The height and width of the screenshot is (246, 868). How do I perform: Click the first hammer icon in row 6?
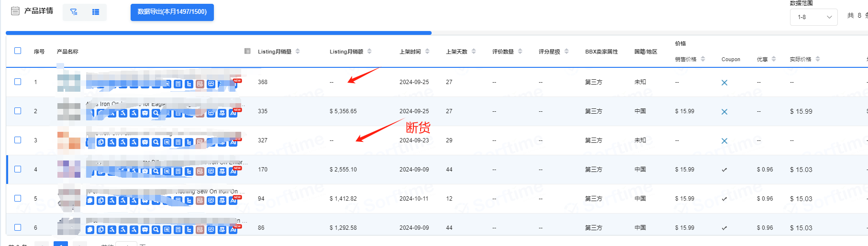(112, 230)
